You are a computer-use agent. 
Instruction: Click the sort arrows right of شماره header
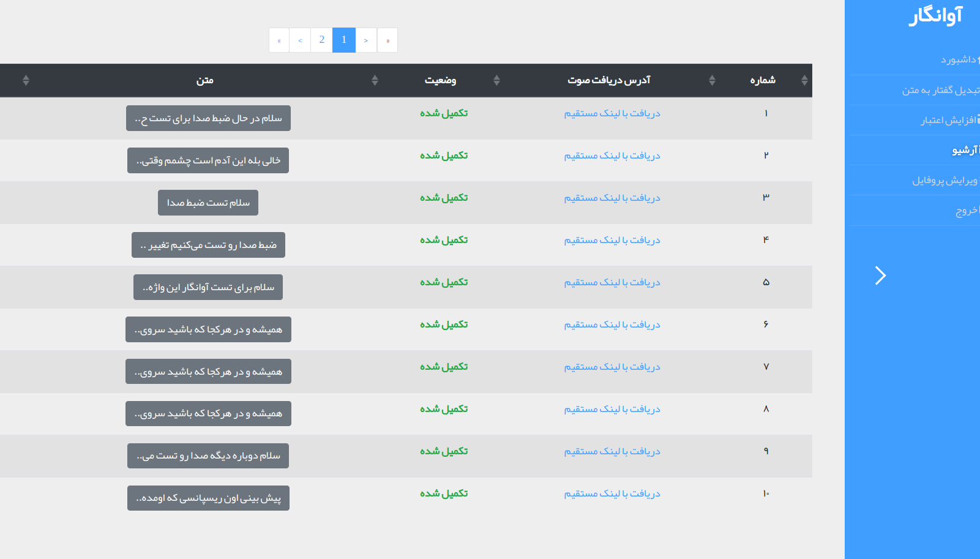pyautogui.click(x=804, y=80)
